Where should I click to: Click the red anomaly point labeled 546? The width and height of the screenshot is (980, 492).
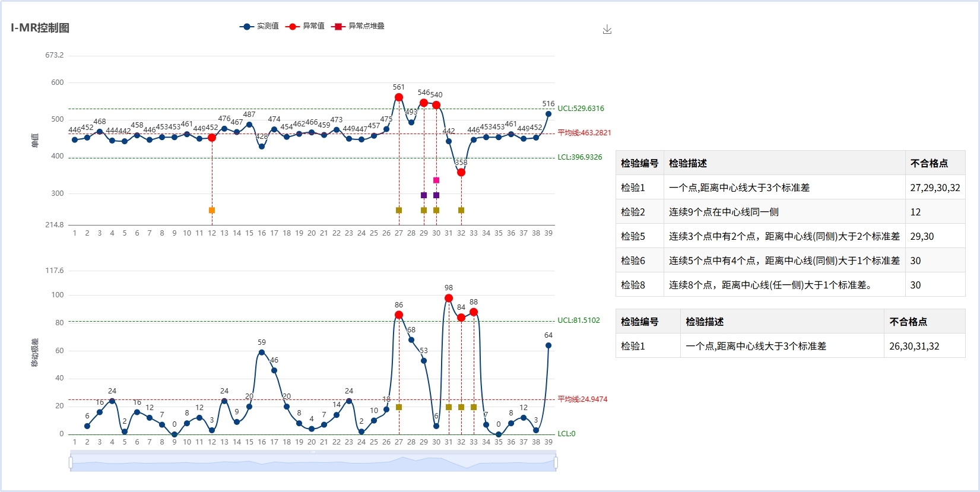[x=424, y=103]
